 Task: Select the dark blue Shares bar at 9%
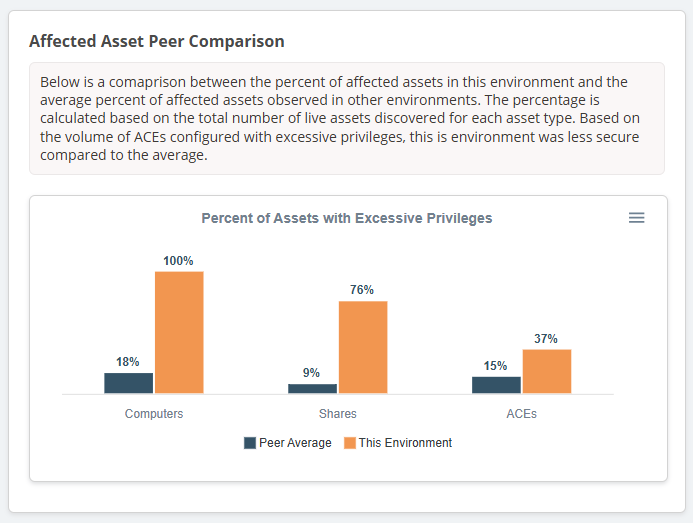click(313, 388)
